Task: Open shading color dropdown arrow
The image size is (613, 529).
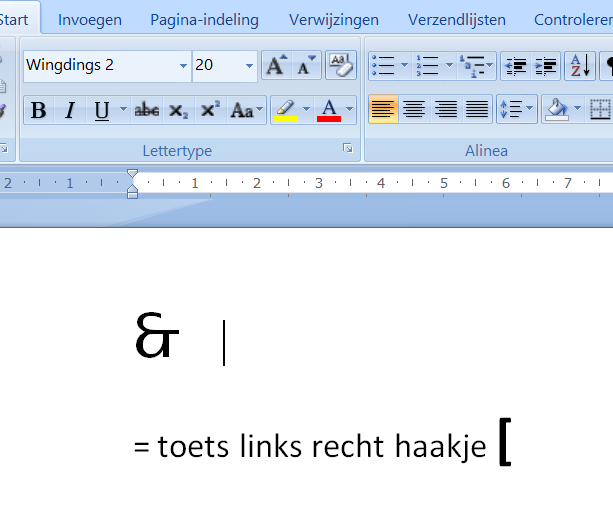Action: (577, 108)
